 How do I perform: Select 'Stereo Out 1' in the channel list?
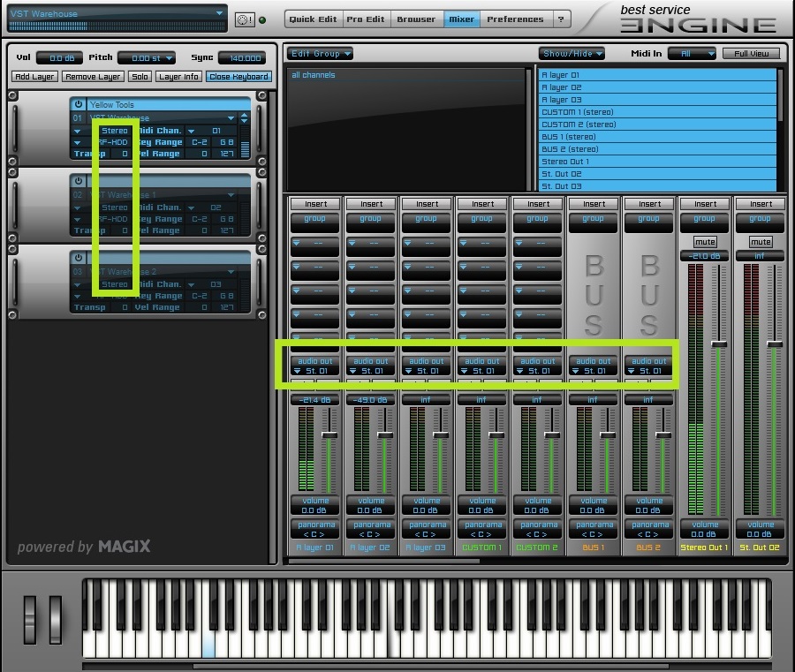[x=657, y=162]
